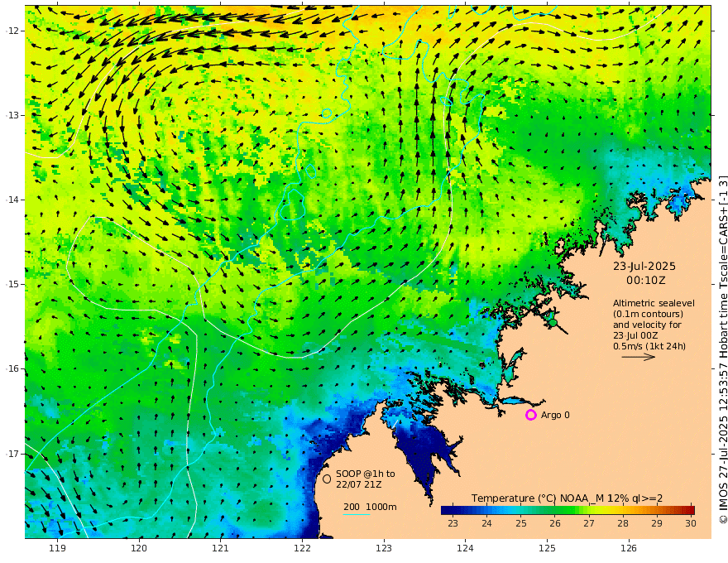The width and height of the screenshot is (728, 563).
Task: Click the '200 1000m' depth legend text
Action: coord(370,507)
